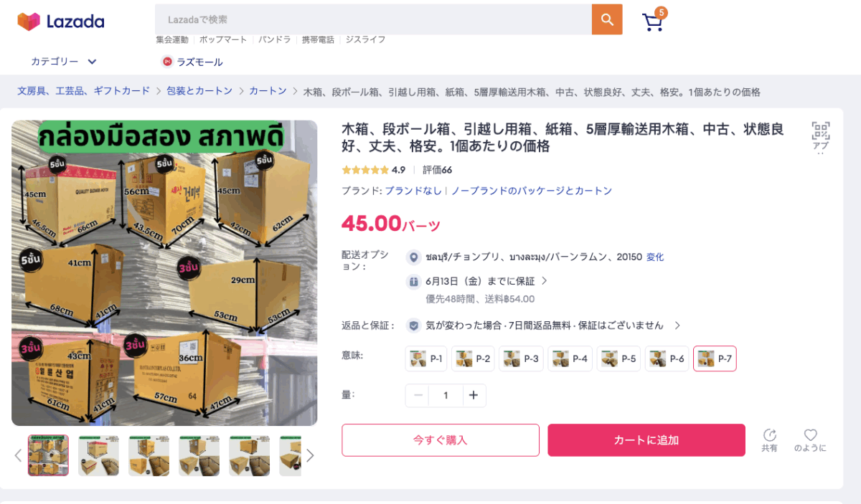The width and height of the screenshot is (861, 504).
Task: Open 文房具、工芸品、ギフトカード breadcrumb
Action: tap(84, 91)
